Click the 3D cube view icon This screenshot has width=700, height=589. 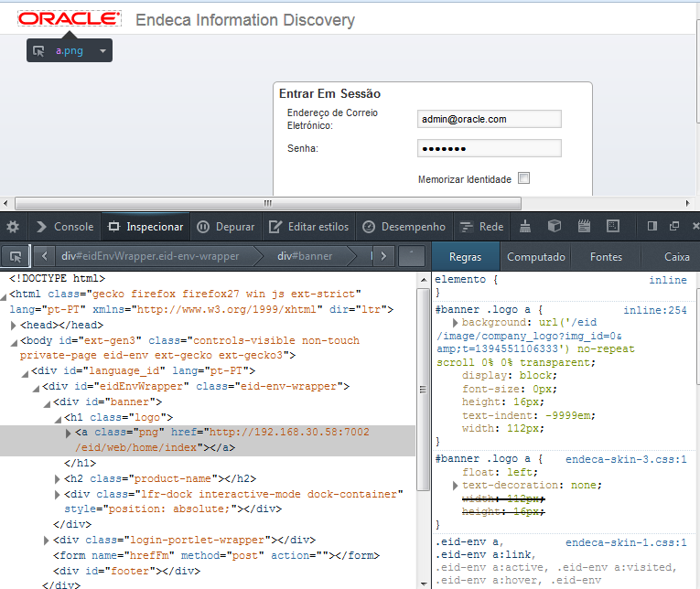[554, 227]
